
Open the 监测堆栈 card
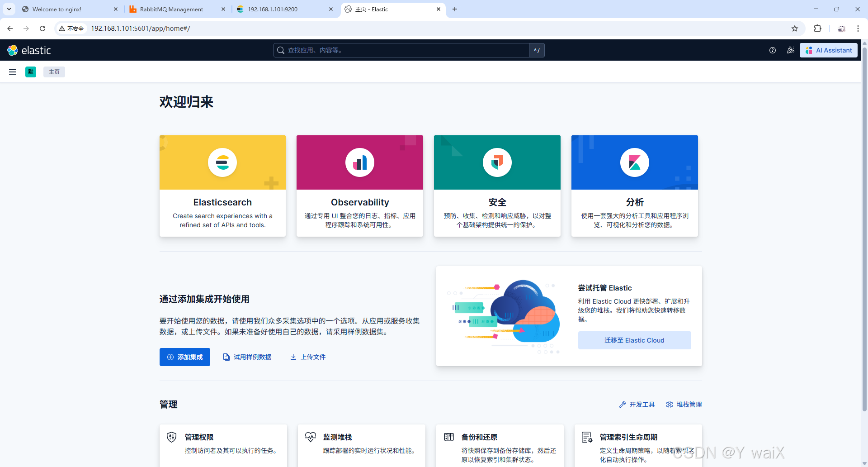[362, 445]
